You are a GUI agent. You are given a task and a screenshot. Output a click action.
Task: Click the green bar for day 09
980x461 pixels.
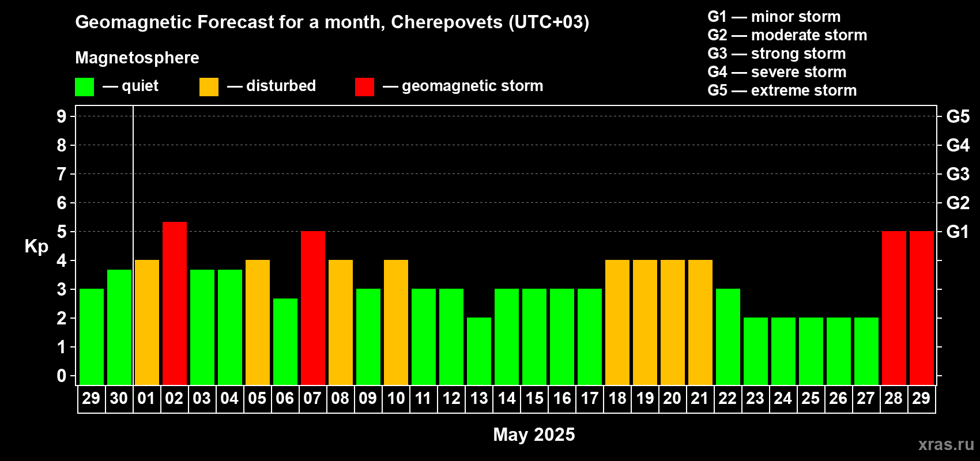coord(368,337)
